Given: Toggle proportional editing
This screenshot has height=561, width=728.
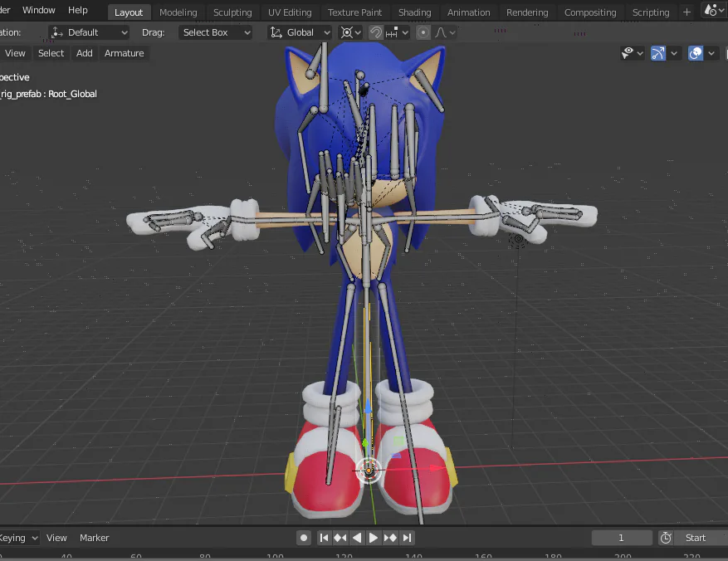Looking at the screenshot, I should [423, 32].
